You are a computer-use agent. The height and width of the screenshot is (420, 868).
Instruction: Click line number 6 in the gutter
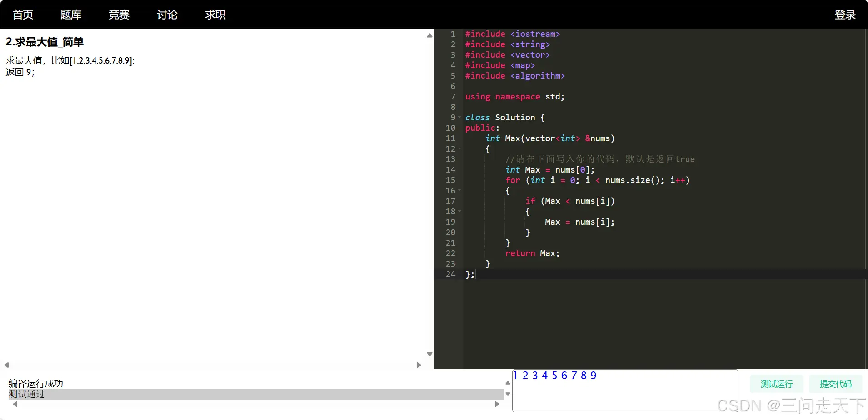[453, 86]
